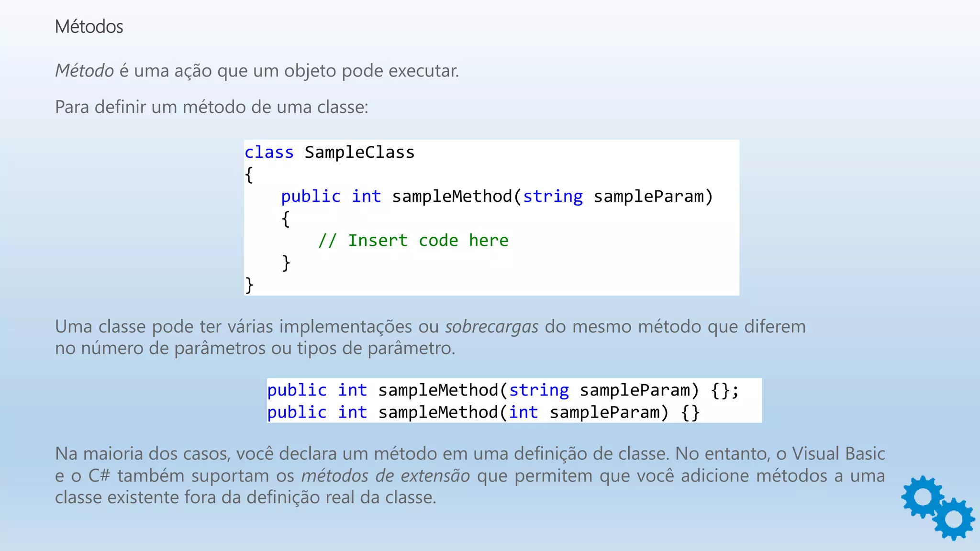Click the italic word 'sobrecargas'
Image resolution: width=980 pixels, height=551 pixels.
click(492, 327)
